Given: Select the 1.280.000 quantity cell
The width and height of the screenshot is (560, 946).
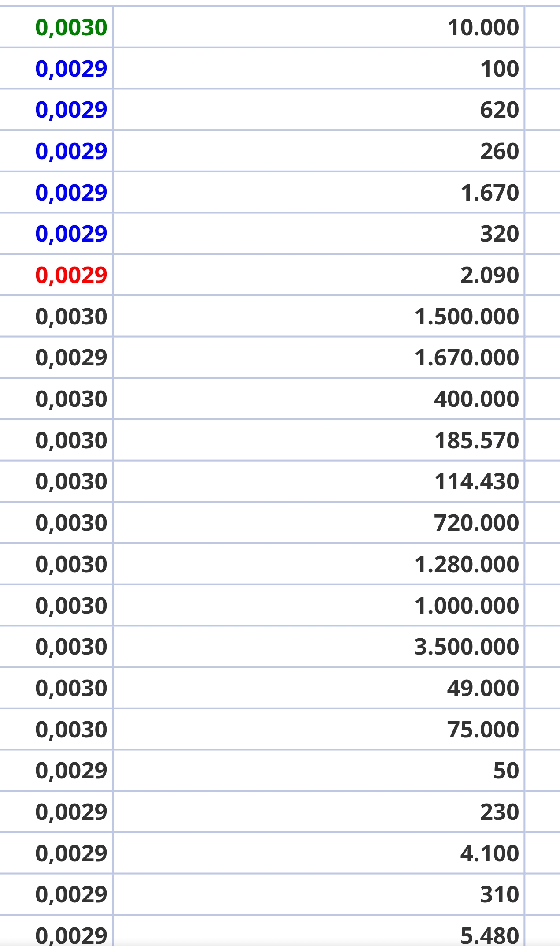Looking at the screenshot, I should (319, 564).
